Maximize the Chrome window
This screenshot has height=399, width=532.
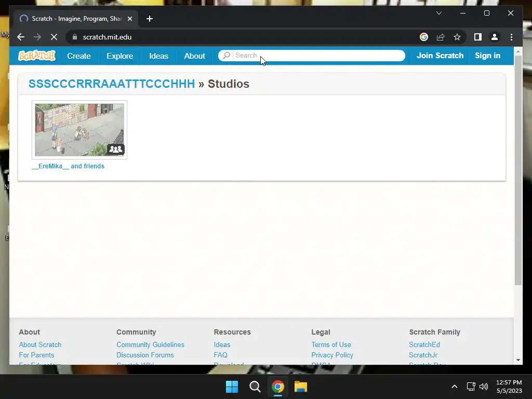(486, 13)
